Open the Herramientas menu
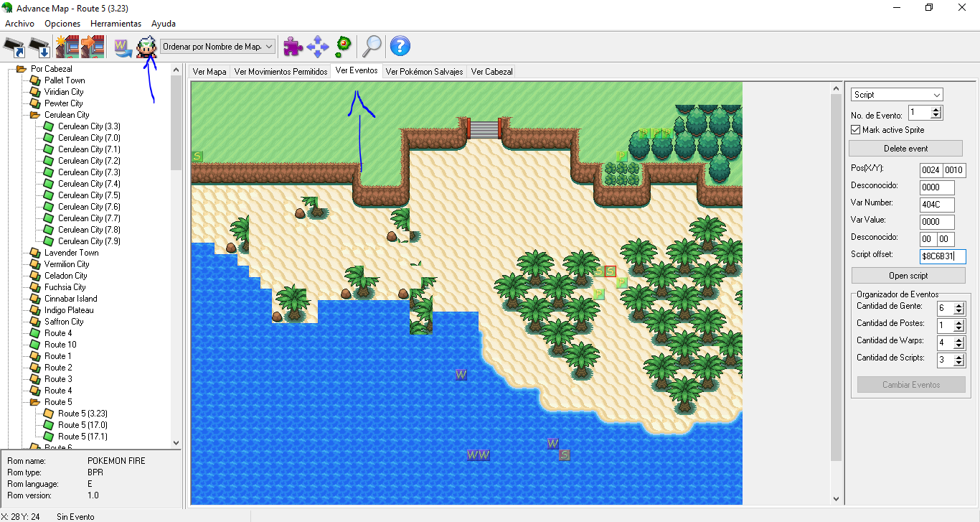The width and height of the screenshot is (980, 522). [x=116, y=24]
